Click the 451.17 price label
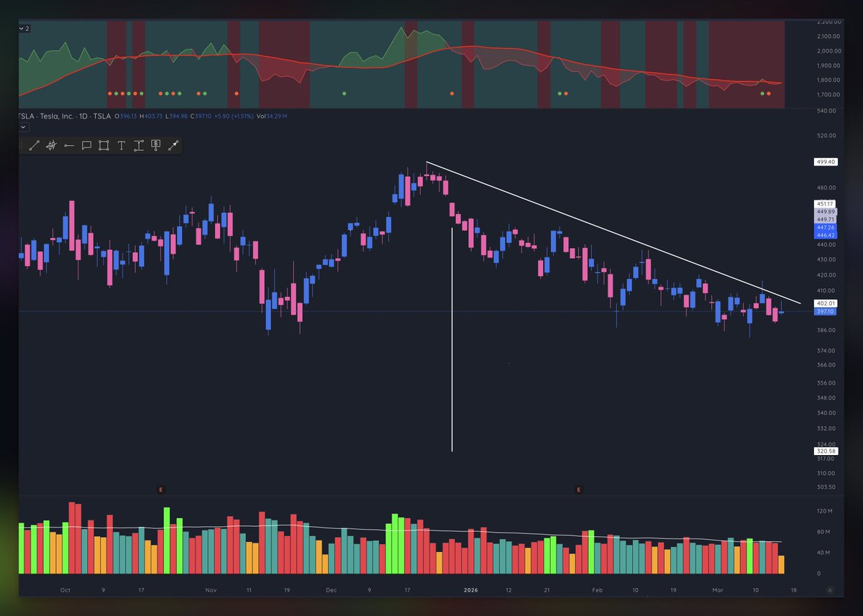Screen dimensions: 863x616 [826, 204]
